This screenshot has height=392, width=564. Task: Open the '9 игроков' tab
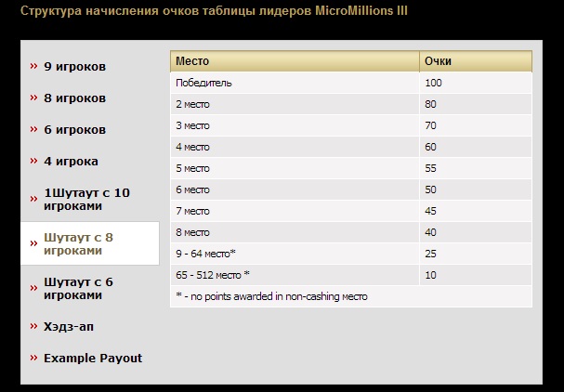pyautogui.click(x=74, y=67)
